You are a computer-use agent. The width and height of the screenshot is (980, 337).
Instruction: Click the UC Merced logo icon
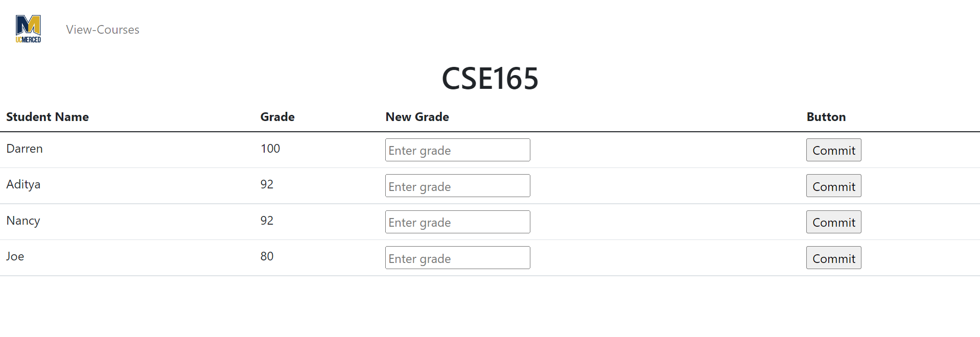(x=28, y=28)
